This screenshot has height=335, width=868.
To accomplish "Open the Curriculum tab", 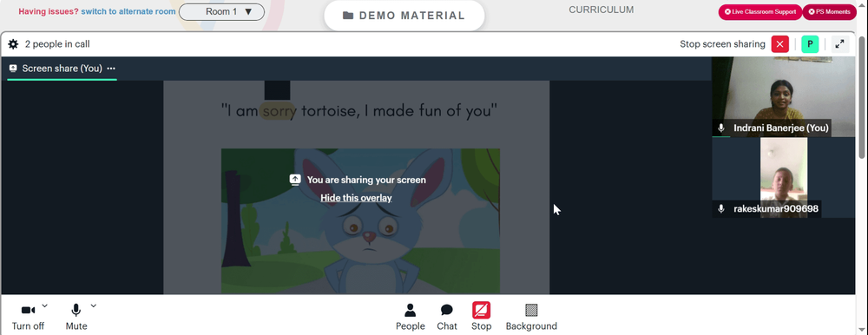I will (x=602, y=10).
